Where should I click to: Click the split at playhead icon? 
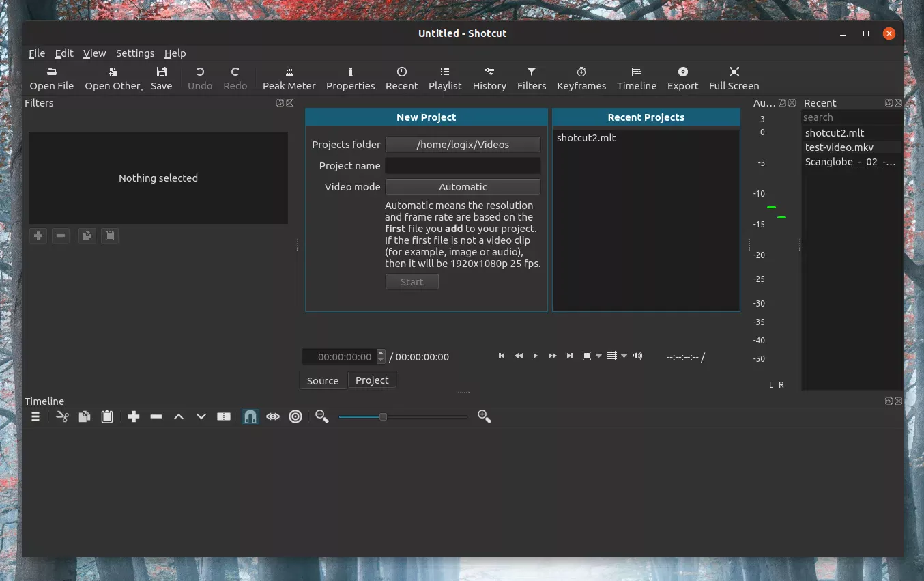coord(224,416)
